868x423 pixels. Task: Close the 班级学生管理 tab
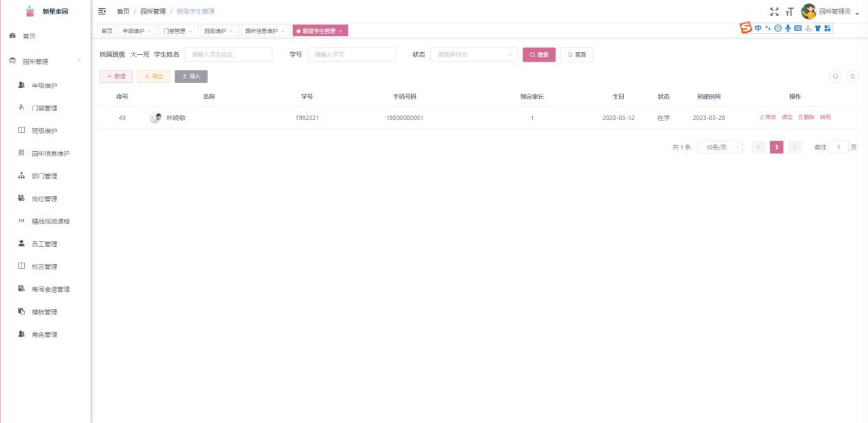[x=341, y=31]
